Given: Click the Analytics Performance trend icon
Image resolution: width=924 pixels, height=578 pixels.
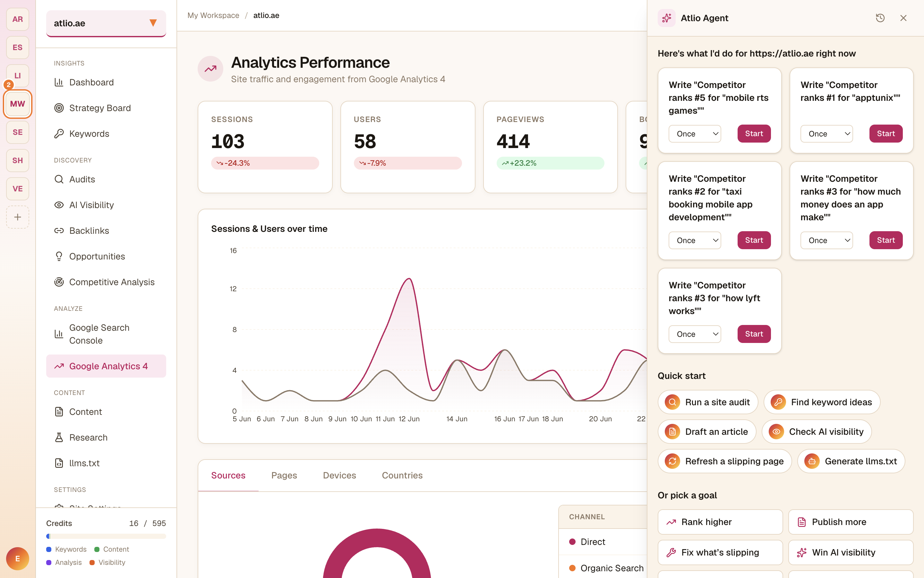Looking at the screenshot, I should (210, 69).
